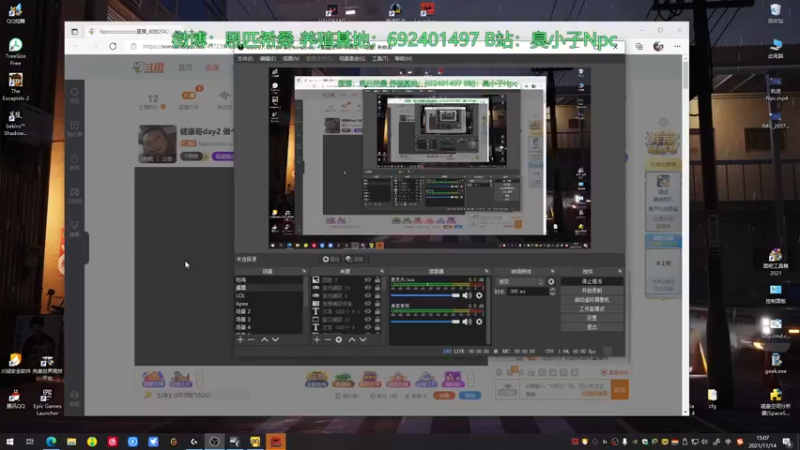
Task: Hide the 文本 (GDI+) 9 2 source
Action: click(367, 311)
